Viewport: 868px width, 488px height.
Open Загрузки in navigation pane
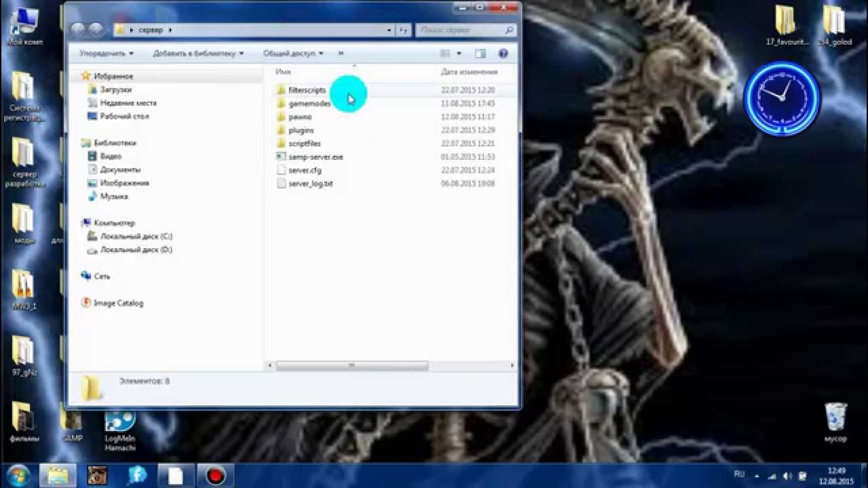tap(115, 89)
